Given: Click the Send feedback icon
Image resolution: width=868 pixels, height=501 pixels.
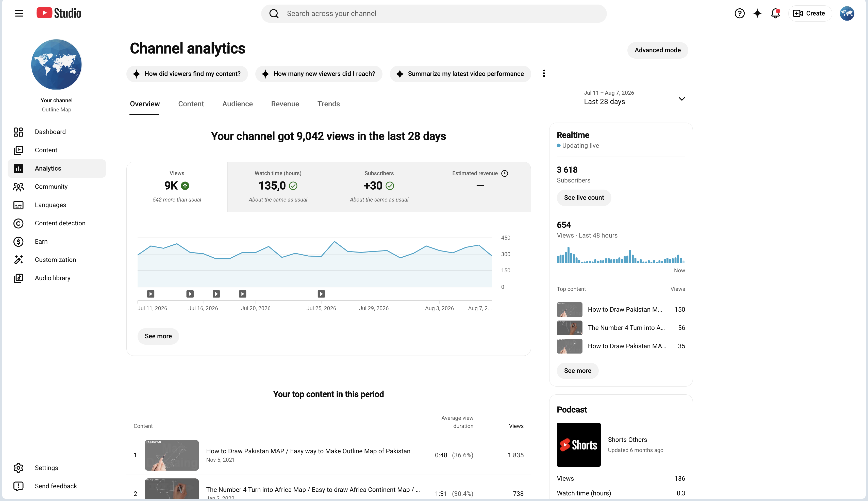Looking at the screenshot, I should (18, 486).
